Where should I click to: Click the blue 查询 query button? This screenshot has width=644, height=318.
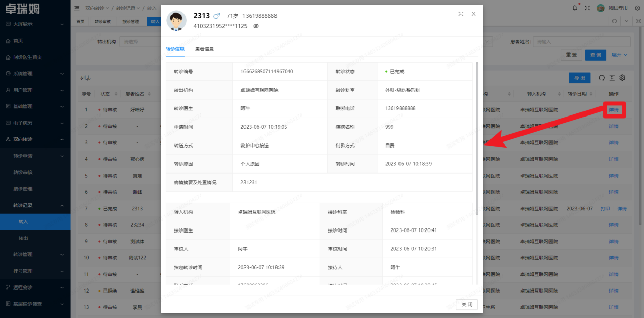point(595,54)
